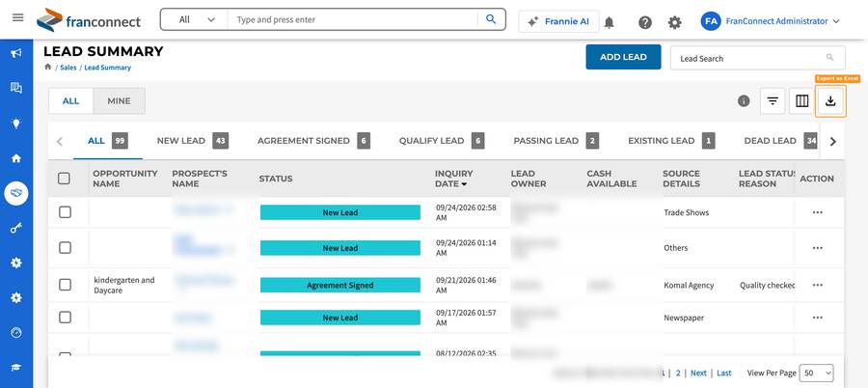Switch to the MINE leads toggle
The height and width of the screenshot is (388, 868).
[119, 101]
